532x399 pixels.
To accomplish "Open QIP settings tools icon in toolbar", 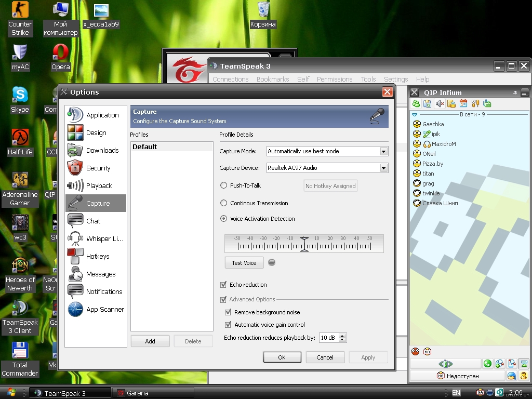I will [x=475, y=103].
